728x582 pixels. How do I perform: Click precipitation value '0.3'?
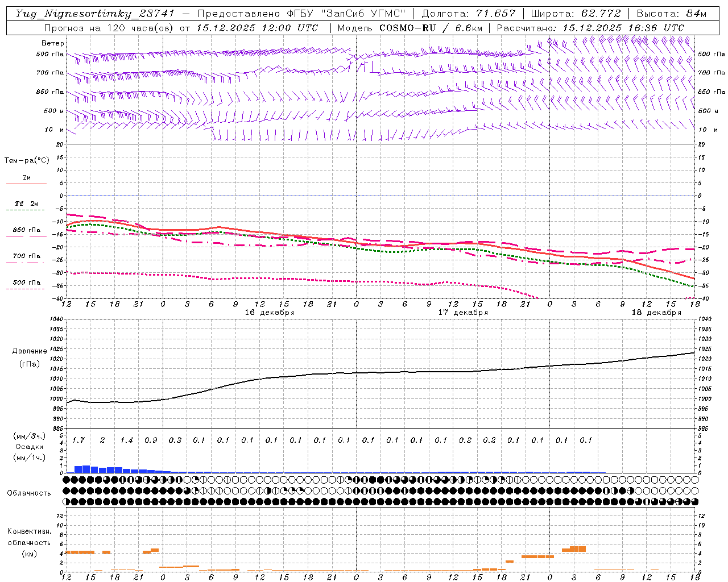pos(175,440)
